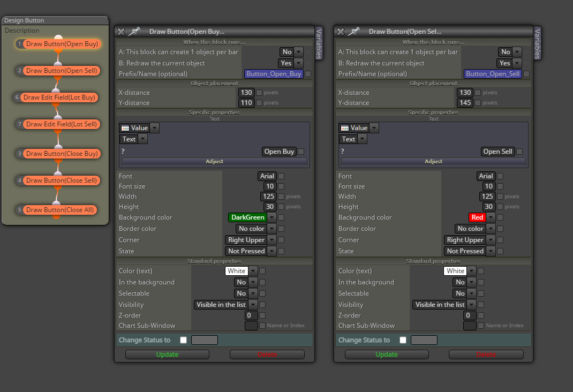Viewport: 573px width, 392px height.
Task: Click Delete in the Open Buy panel
Action: 267,355
